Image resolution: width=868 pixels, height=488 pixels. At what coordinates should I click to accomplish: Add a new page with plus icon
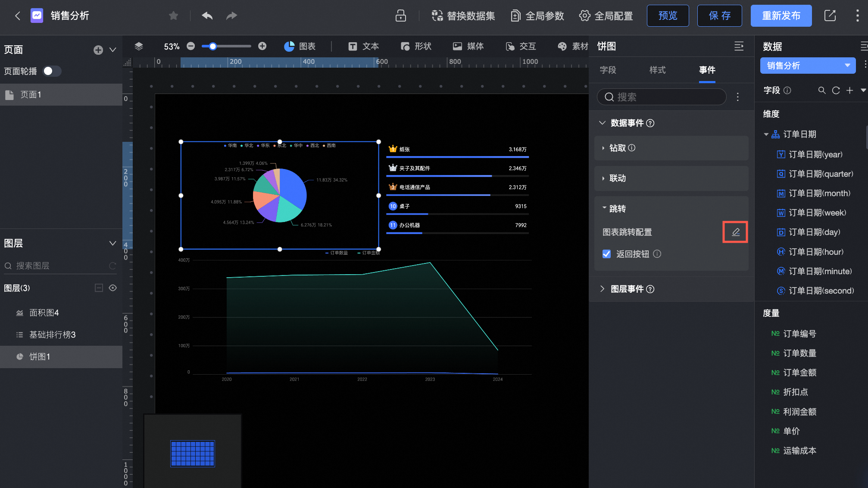click(98, 50)
